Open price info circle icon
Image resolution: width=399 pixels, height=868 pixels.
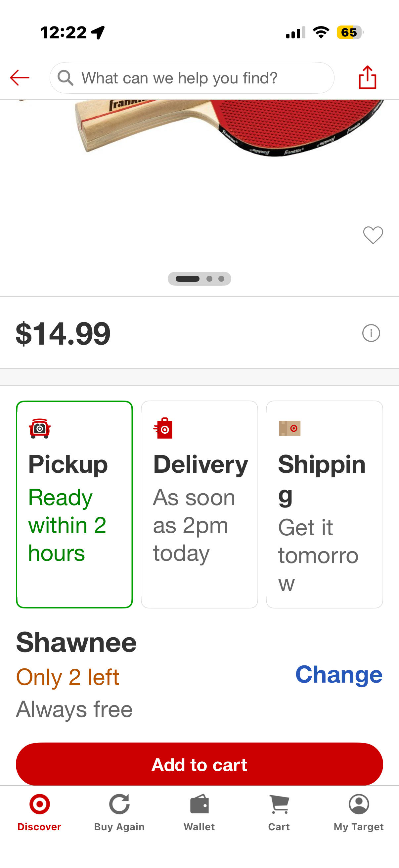(x=371, y=333)
